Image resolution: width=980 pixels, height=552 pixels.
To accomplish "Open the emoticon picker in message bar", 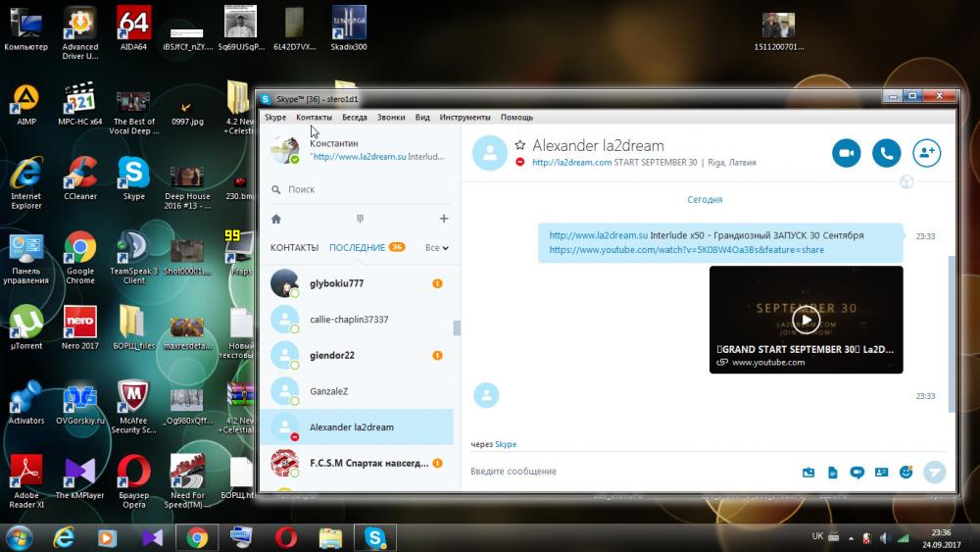I will tap(906, 472).
